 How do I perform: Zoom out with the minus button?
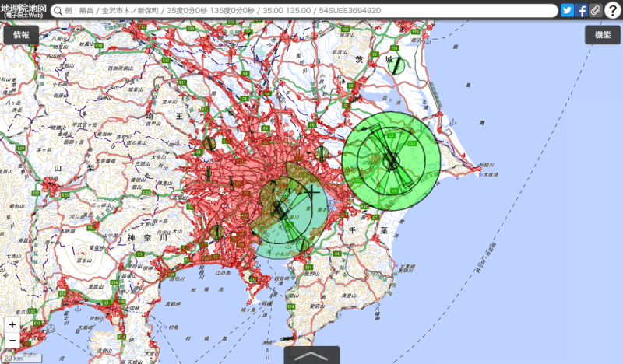[x=12, y=341]
